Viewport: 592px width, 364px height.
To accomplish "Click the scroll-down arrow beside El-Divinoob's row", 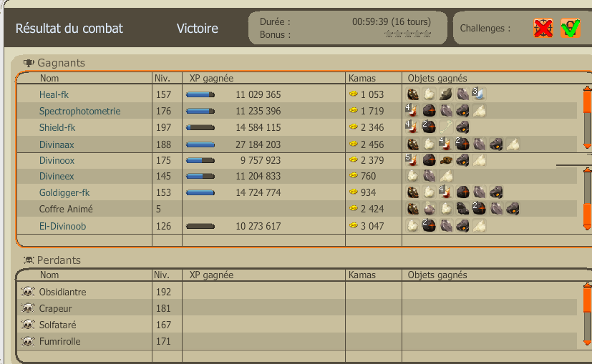I will [587, 227].
